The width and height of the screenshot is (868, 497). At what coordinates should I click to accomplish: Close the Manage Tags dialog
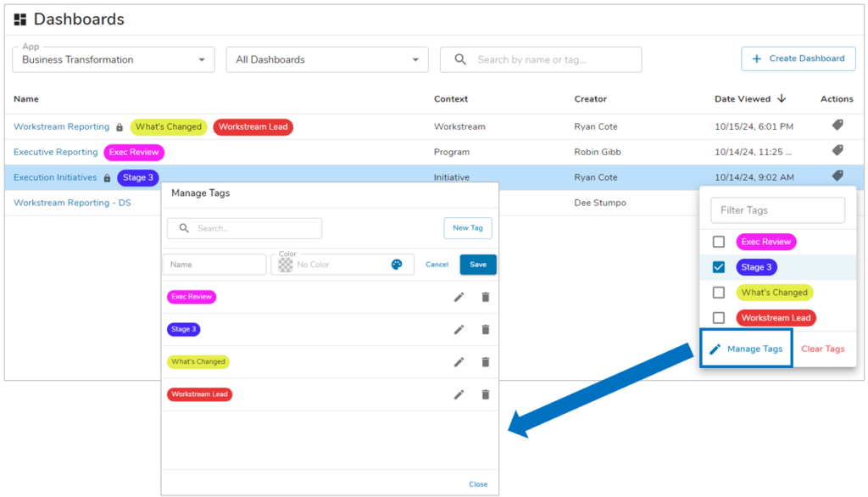[478, 484]
